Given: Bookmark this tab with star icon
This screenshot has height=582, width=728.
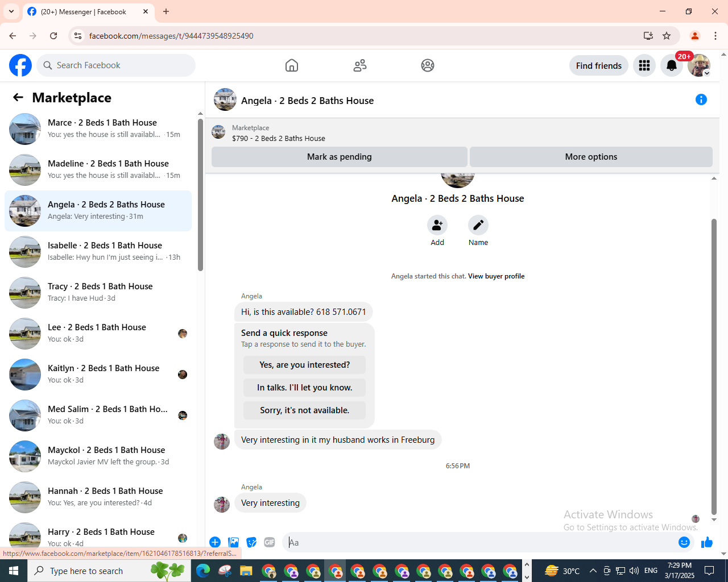Looking at the screenshot, I should (x=667, y=36).
